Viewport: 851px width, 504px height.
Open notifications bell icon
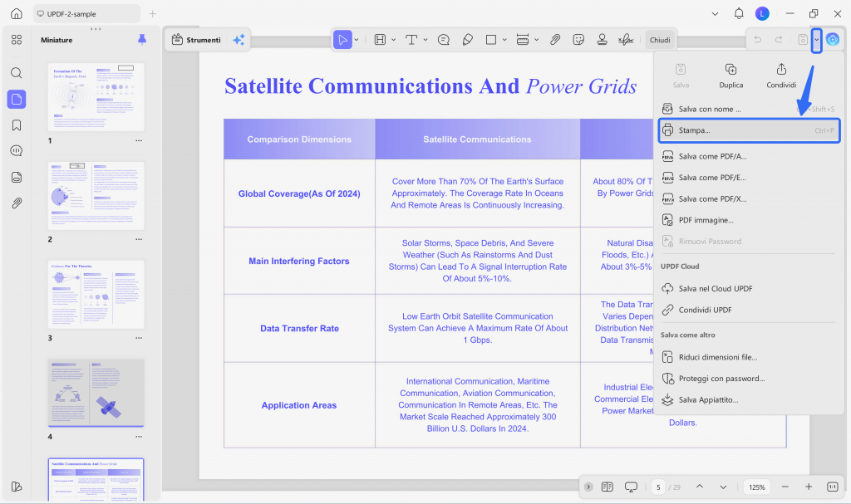pyautogui.click(x=739, y=13)
